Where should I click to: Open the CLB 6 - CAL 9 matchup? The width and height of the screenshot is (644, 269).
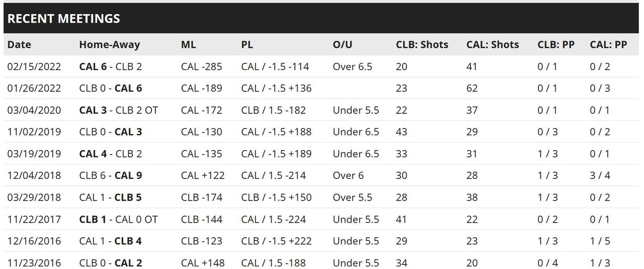tap(110, 175)
